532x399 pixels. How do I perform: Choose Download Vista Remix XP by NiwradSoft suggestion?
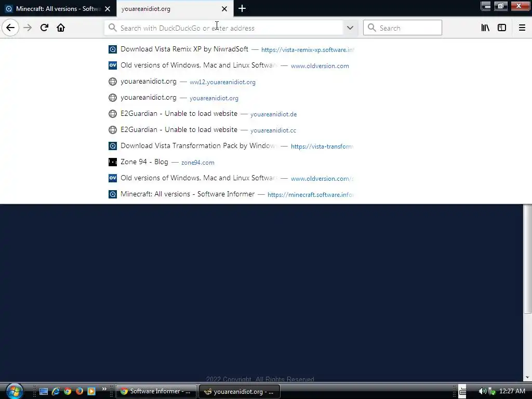pos(231,49)
